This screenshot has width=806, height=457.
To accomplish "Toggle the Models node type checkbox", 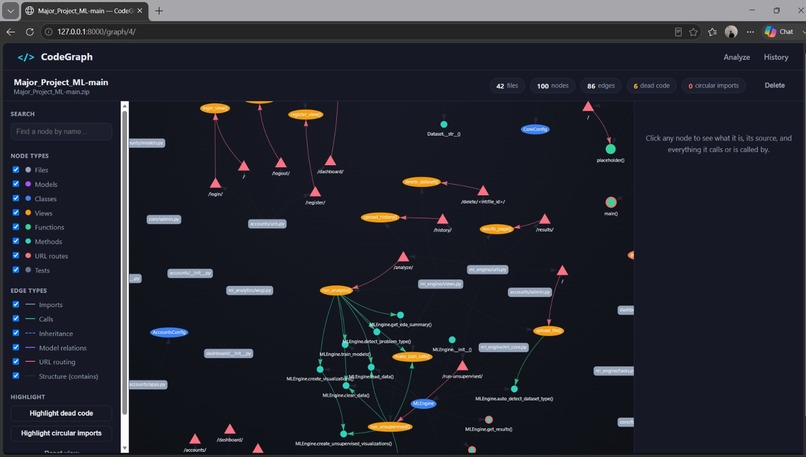I will [x=16, y=184].
